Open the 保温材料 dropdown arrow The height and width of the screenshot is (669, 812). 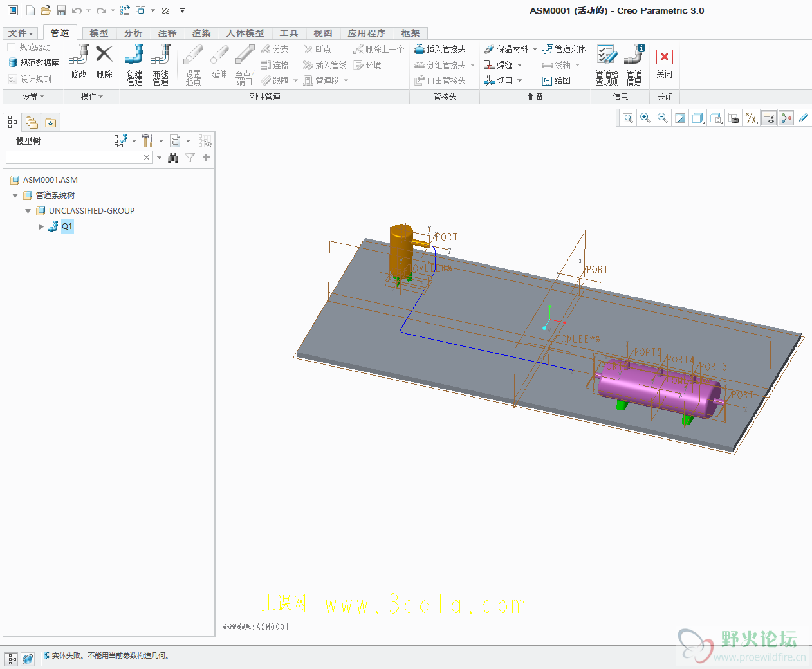click(535, 49)
